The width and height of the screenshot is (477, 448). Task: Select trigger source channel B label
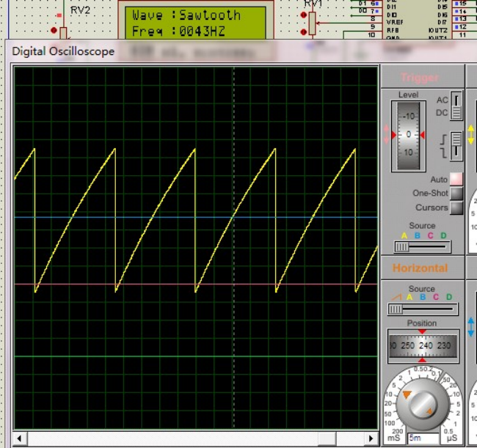click(x=418, y=235)
